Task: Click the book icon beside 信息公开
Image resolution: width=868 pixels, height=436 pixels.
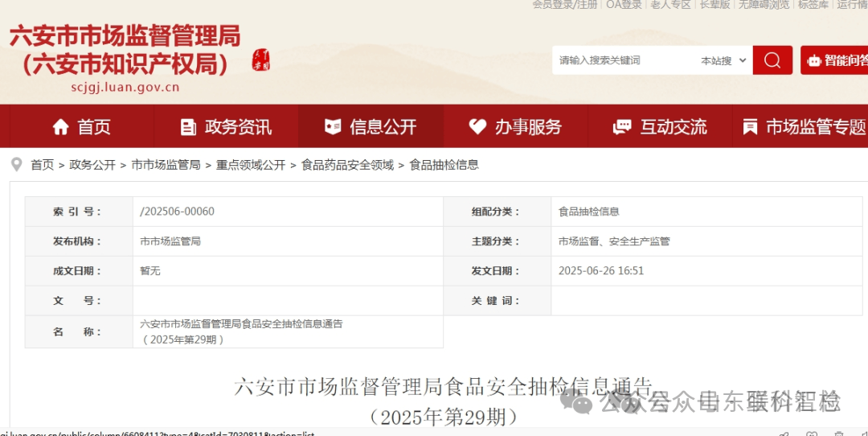Action: 333,127
